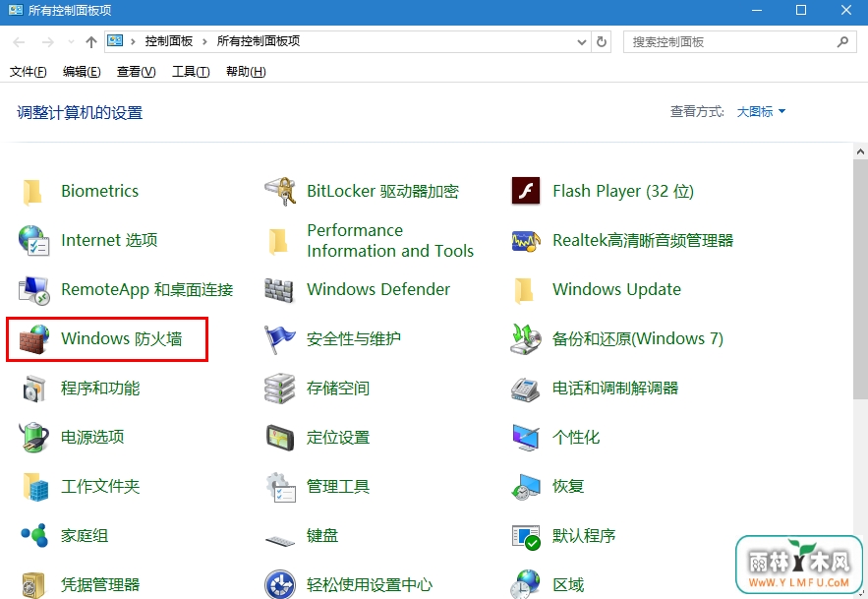The image size is (868, 599).
Task: Open the recent locations dropdown arrow
Action: pyautogui.click(x=71, y=42)
